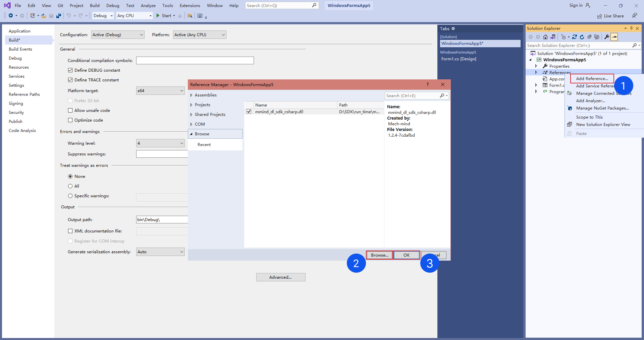
Task: Expand Assemblies in Reference Manager
Action: (191, 95)
